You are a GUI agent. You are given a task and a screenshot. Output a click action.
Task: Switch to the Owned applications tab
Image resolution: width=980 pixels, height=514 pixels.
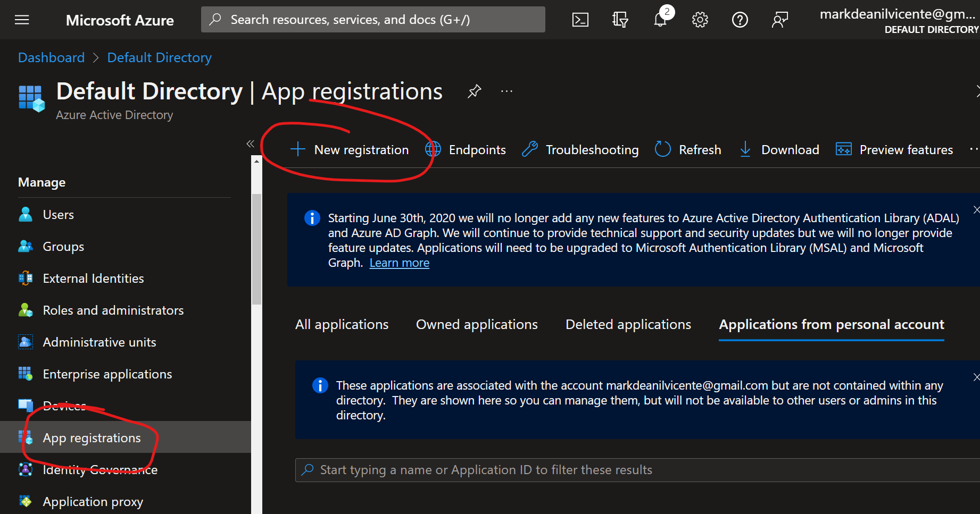coord(477,324)
